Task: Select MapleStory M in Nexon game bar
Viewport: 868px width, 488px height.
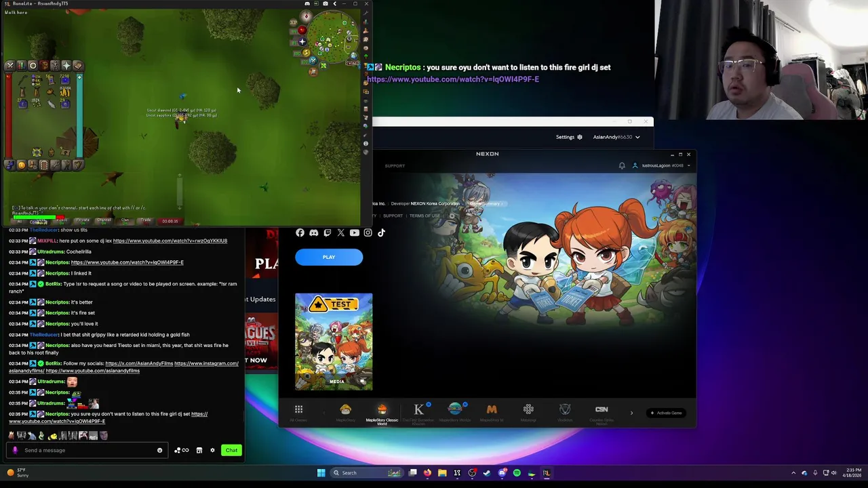Action: pos(492,409)
